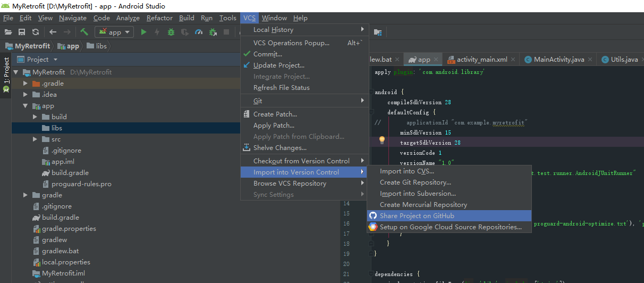644x283 pixels.
Task: Open the File menu
Action: tap(8, 18)
